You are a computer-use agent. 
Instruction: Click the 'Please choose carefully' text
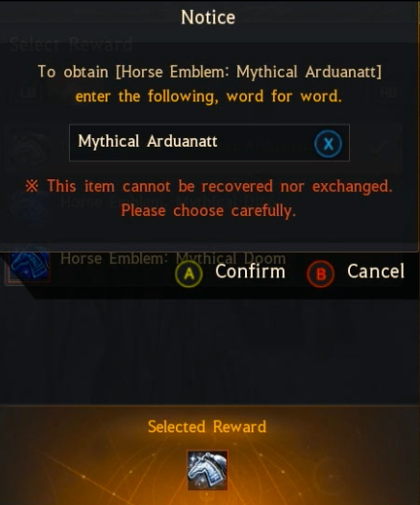point(208,211)
